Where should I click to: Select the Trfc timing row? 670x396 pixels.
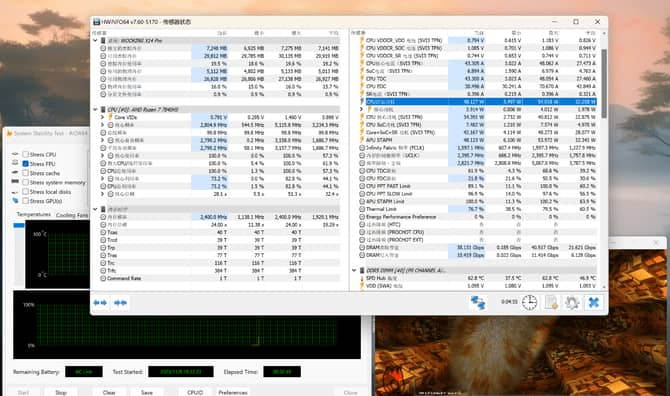[x=219, y=270]
